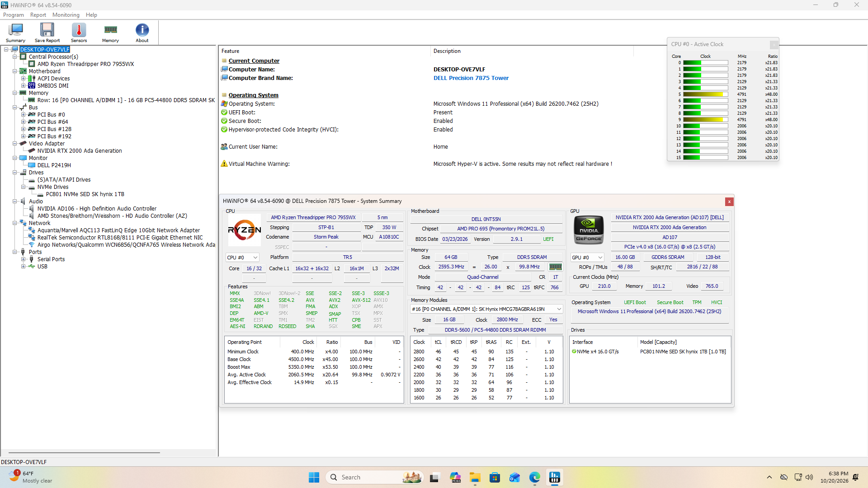Select AMD Ryzen Threadripper PRO 7955WX tree item
868x488 pixels.
click(85, 64)
